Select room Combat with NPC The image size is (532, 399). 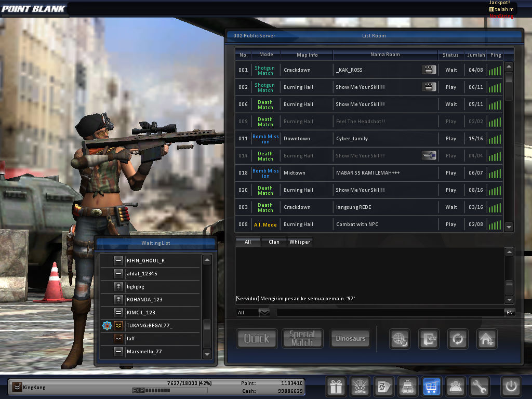coord(368,224)
